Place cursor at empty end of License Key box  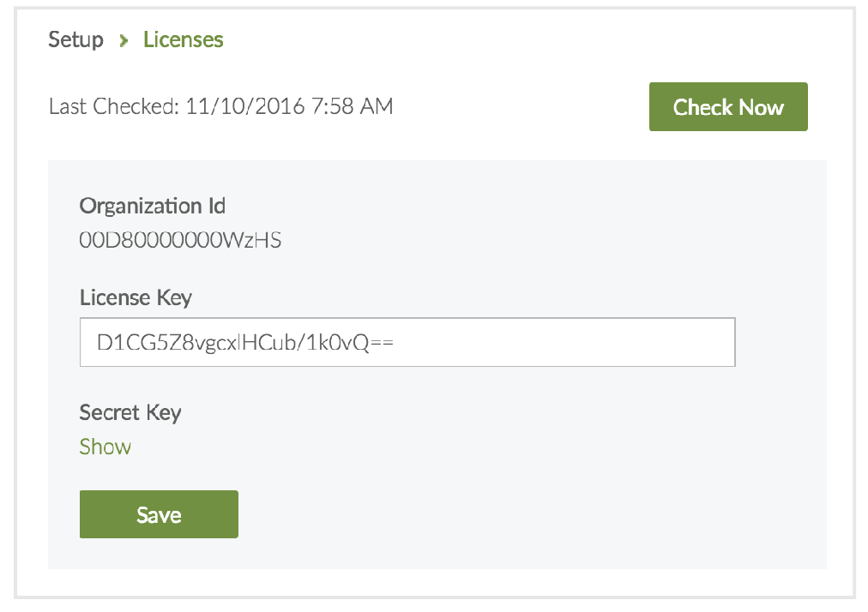click(600, 343)
